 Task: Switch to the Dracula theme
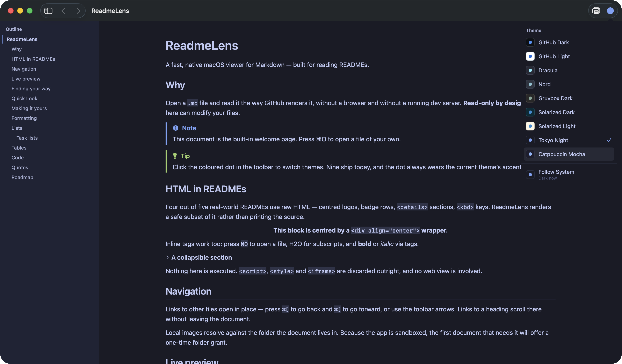569,70
